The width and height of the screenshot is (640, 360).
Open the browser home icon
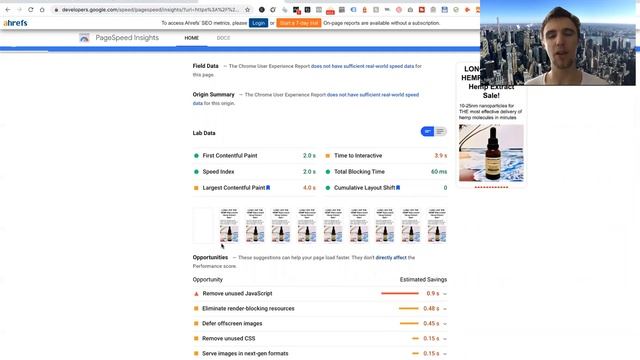point(42,9)
